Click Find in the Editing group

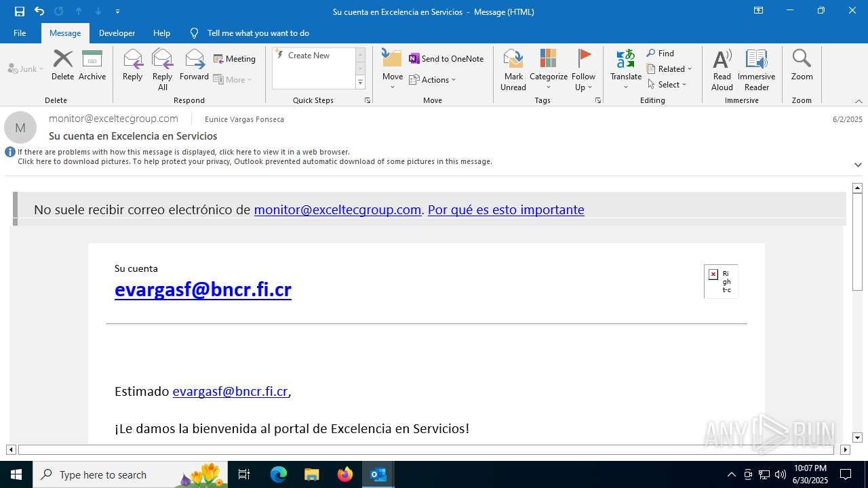point(660,54)
